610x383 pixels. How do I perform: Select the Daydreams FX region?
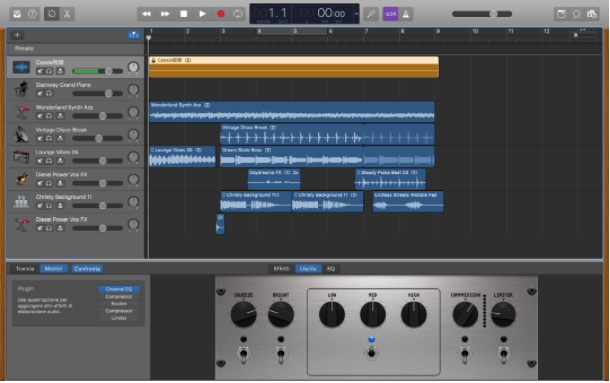[274, 179]
